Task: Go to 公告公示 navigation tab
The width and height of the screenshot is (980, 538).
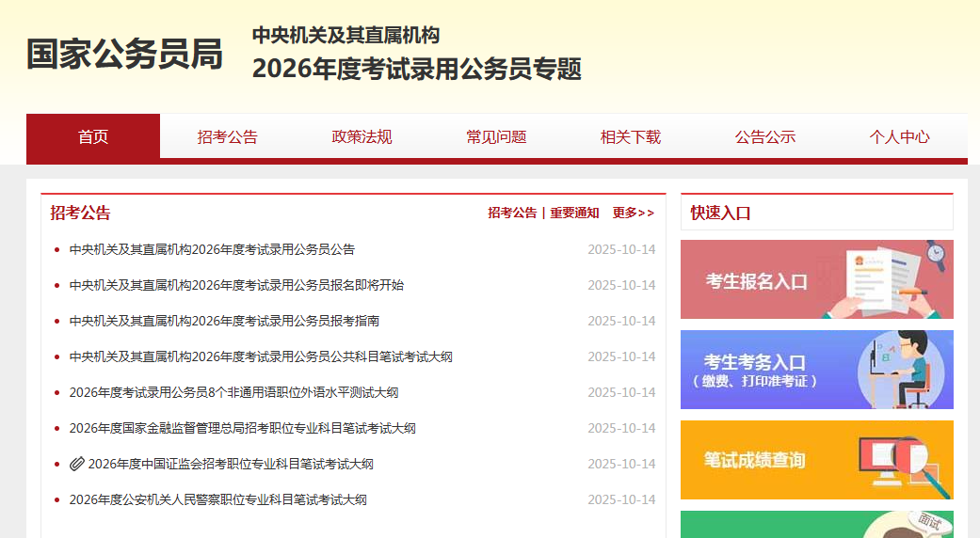Action: tap(764, 137)
